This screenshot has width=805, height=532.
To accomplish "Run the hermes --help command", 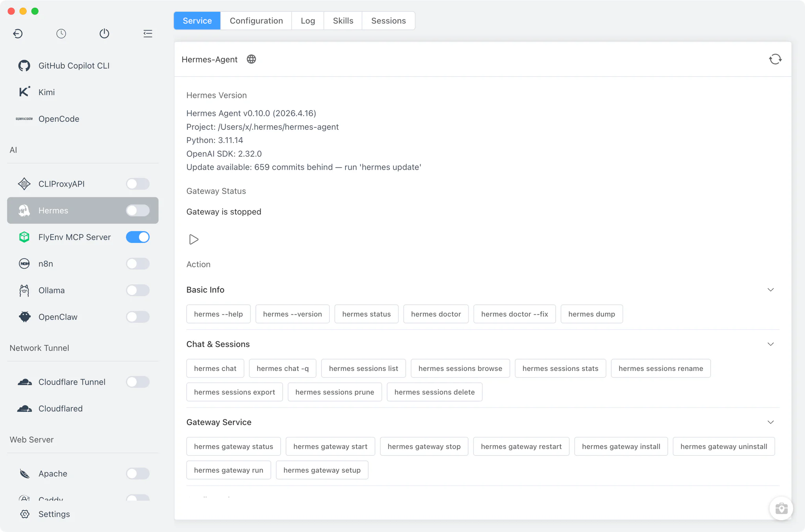I will click(x=219, y=314).
